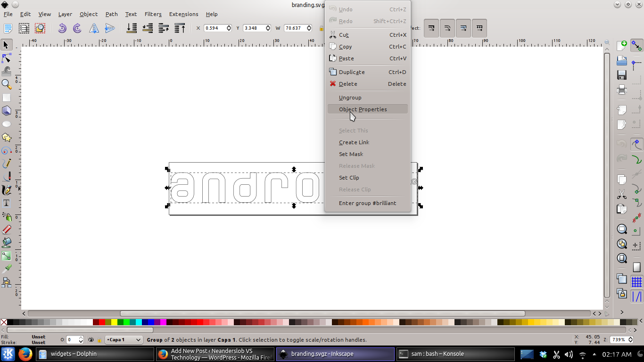
Task: Click the Save document icon
Action: tap(622, 75)
